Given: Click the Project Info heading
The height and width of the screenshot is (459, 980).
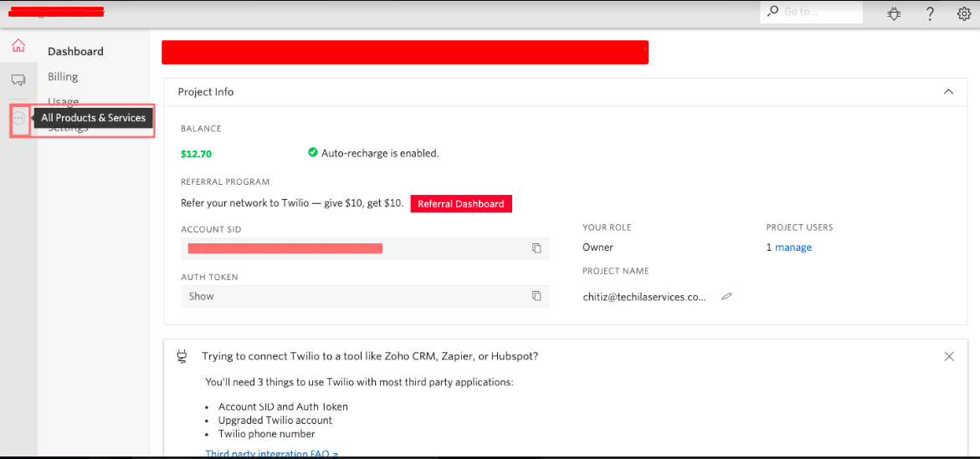Looking at the screenshot, I should [x=206, y=92].
